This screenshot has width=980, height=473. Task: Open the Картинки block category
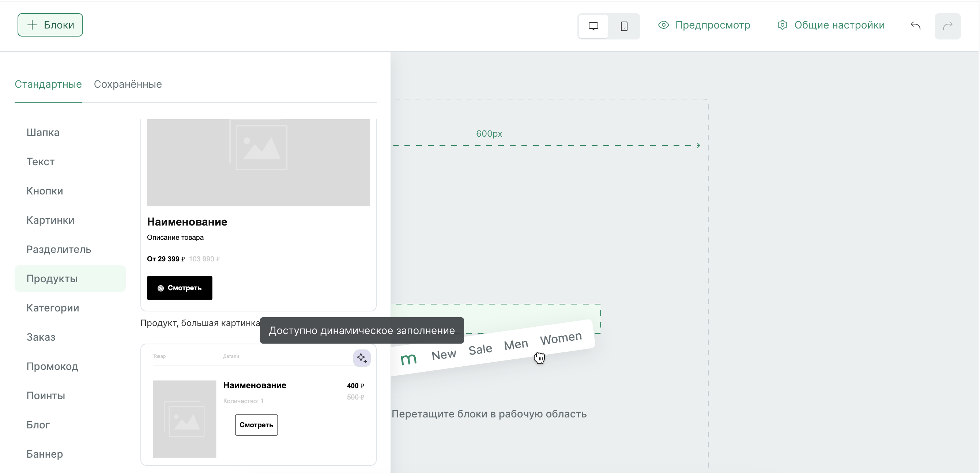tap(70, 220)
